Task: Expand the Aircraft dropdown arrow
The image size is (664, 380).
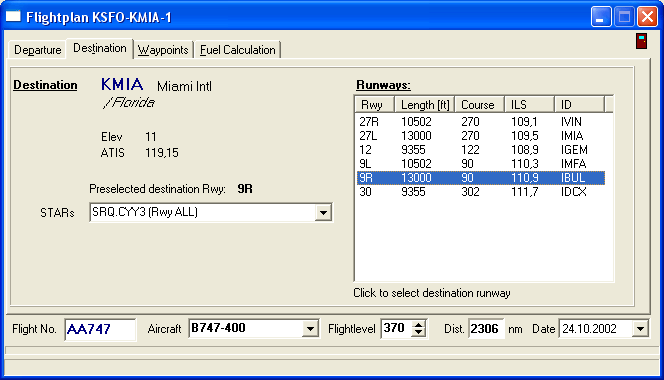Action: [x=310, y=329]
